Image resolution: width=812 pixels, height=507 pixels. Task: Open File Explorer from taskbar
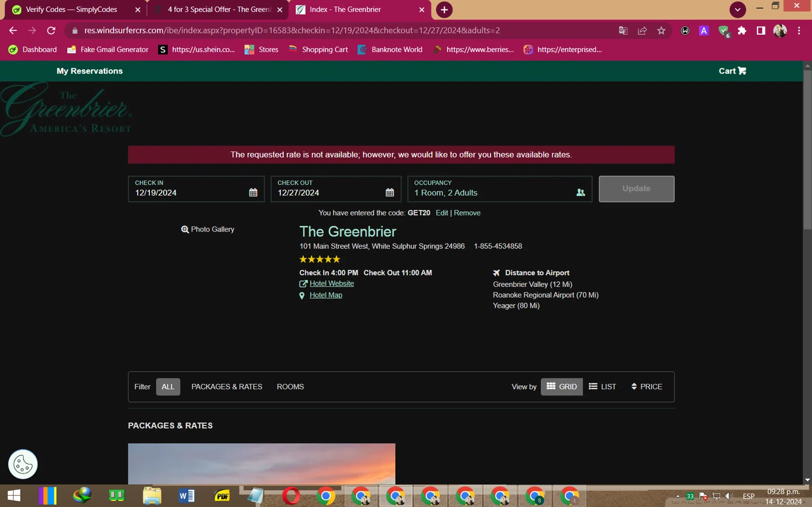(152, 496)
